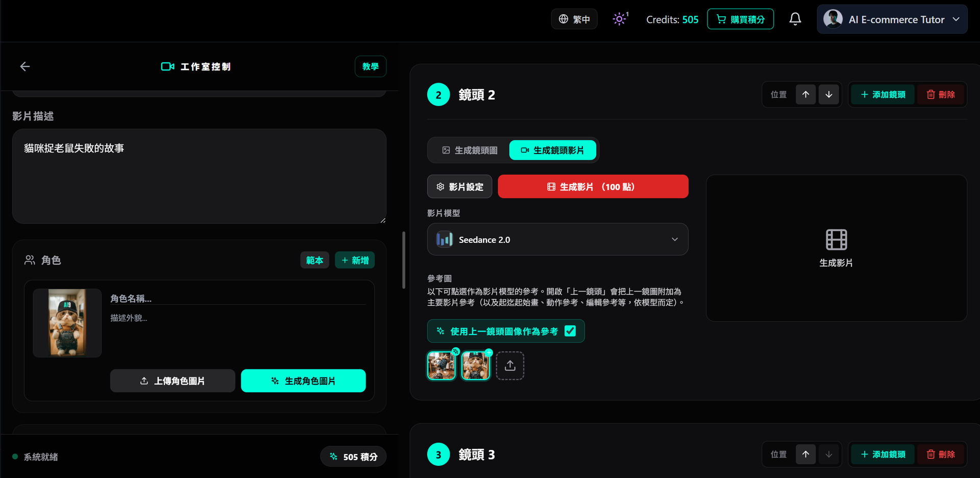The image size is (980, 478).
Task: Move 鏡頭 3 up with the arrow
Action: (x=805, y=454)
